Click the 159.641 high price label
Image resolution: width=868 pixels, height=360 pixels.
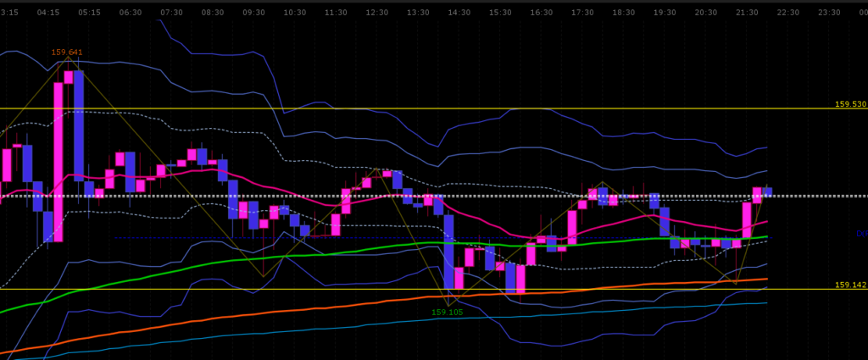67,53
